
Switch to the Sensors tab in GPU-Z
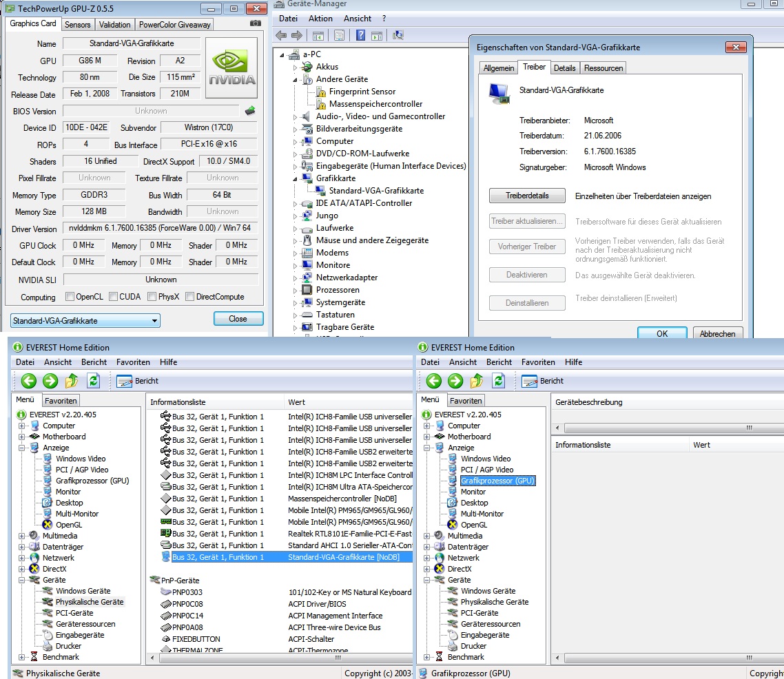[x=77, y=25]
